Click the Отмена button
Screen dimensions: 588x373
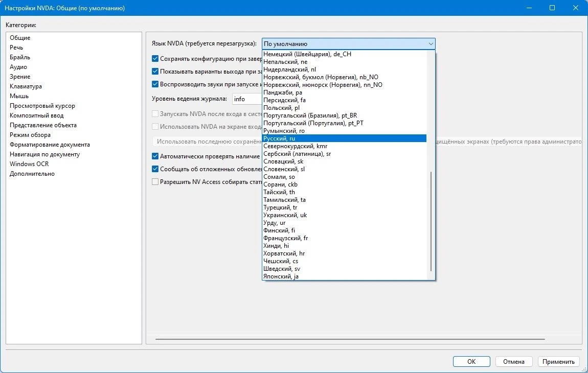tap(514, 362)
